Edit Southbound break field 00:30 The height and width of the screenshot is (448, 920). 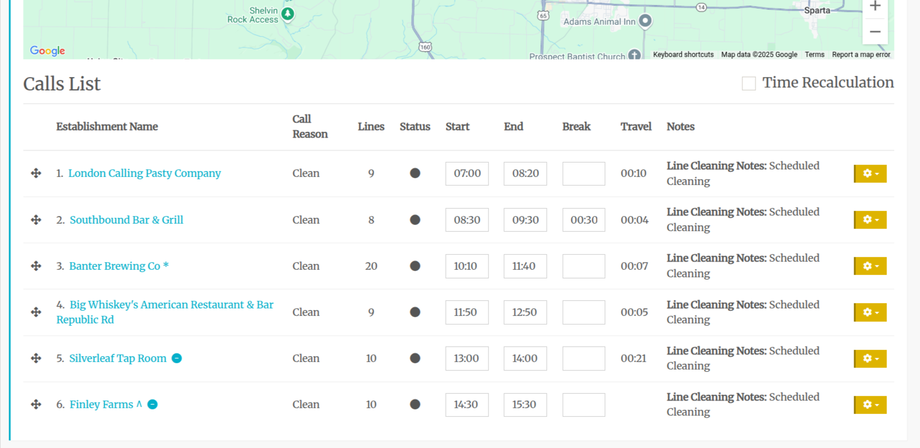584,220
